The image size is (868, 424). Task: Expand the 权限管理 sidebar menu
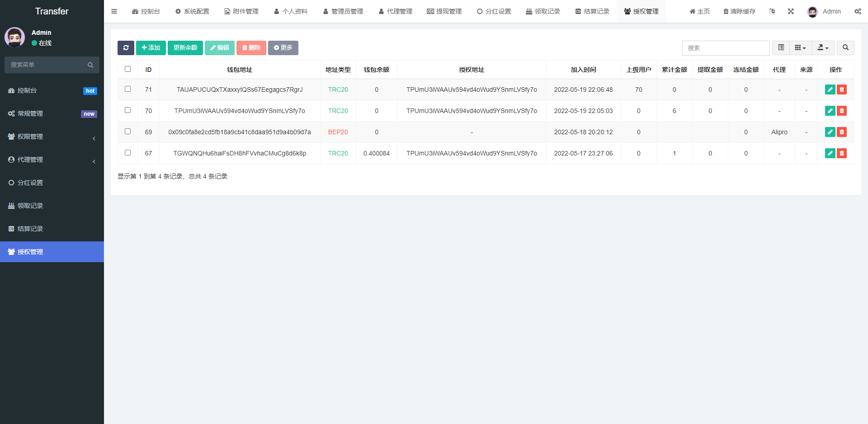tap(52, 137)
